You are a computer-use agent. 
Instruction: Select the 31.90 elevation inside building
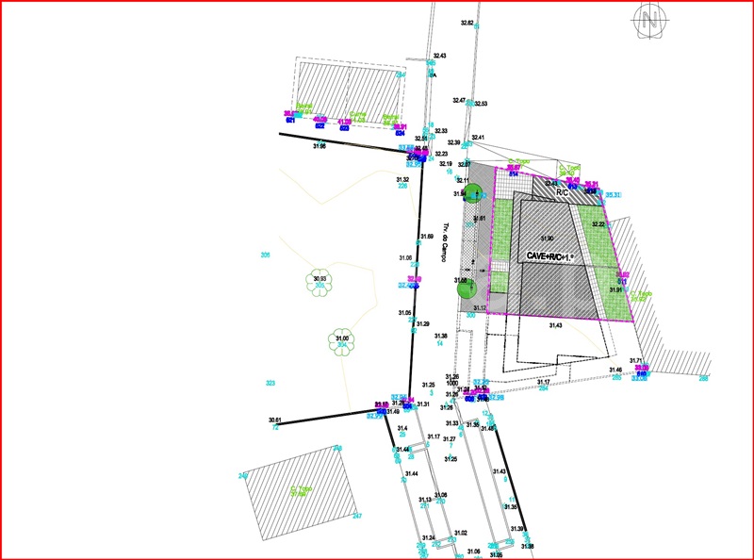[547, 239]
